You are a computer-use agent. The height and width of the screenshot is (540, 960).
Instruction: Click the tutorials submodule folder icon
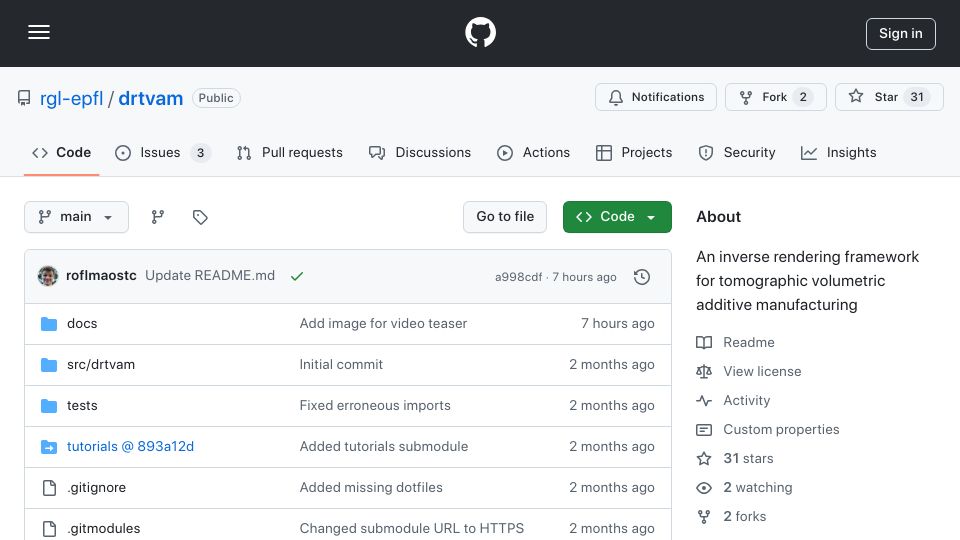coord(49,446)
